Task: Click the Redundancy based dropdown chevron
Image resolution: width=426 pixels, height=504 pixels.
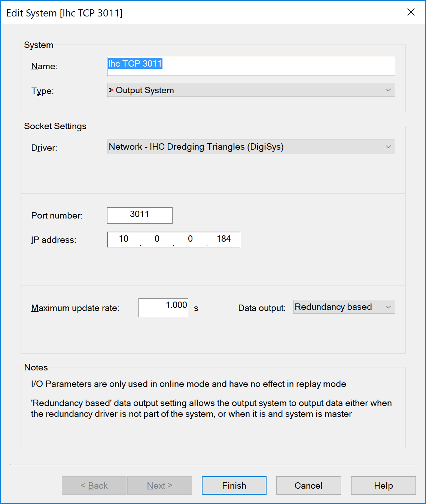Action: click(388, 307)
